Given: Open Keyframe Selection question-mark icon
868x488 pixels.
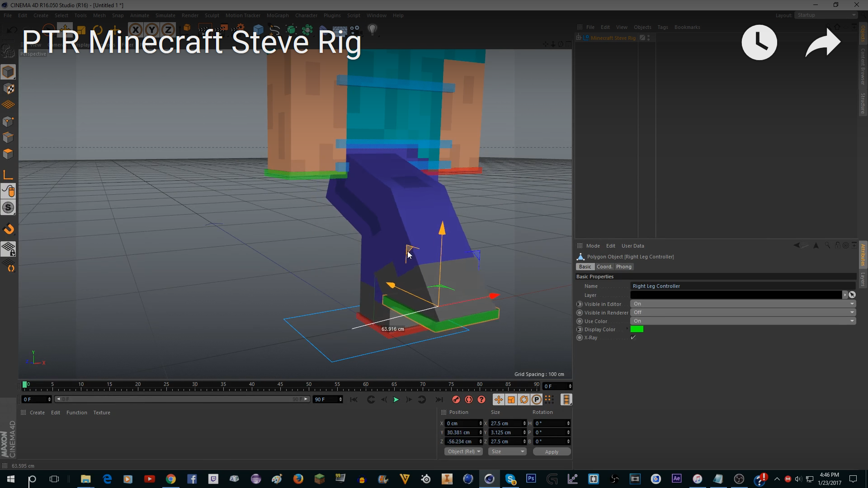Looking at the screenshot, I should pos(481,399).
